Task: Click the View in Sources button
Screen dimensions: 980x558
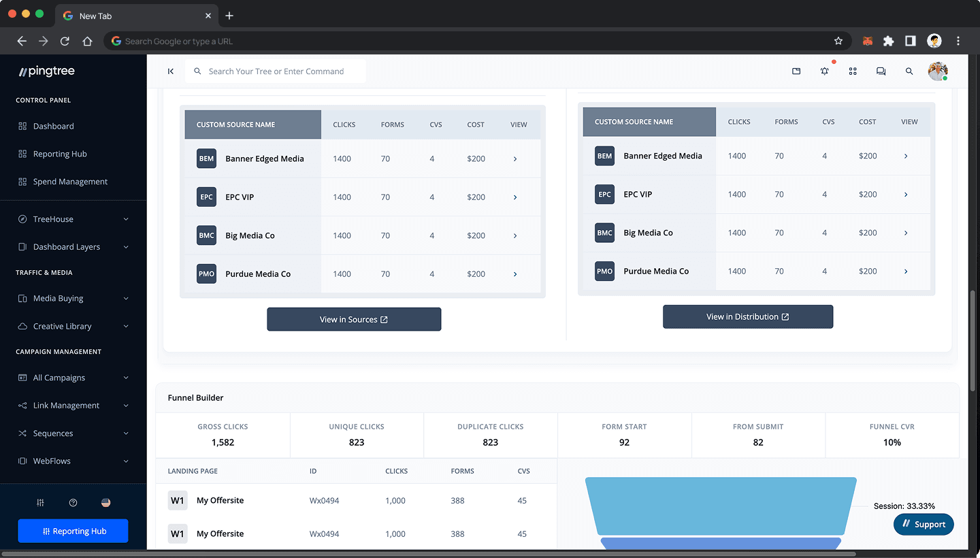Action: 354,319
